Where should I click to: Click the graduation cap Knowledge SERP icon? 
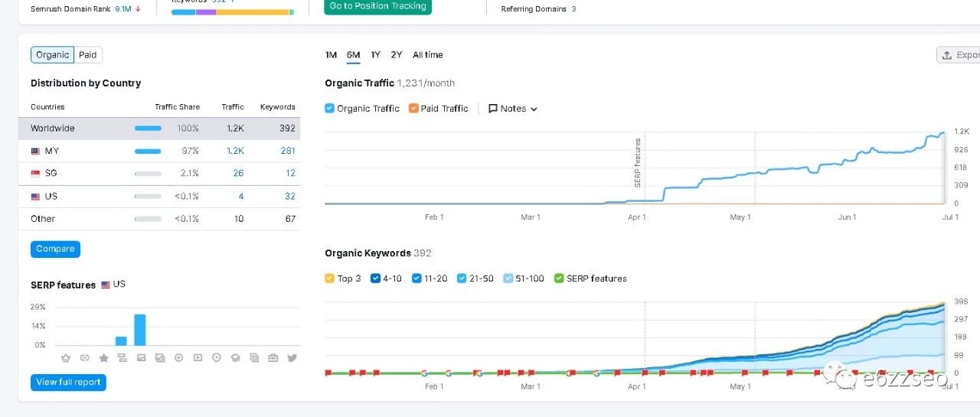[236, 357]
